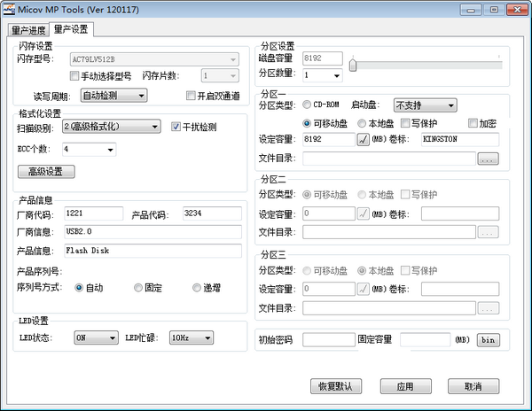Image resolution: width=532 pixels, height=411 pixels.
Task: Check the 手动选择型号 option
Action: click(74, 76)
